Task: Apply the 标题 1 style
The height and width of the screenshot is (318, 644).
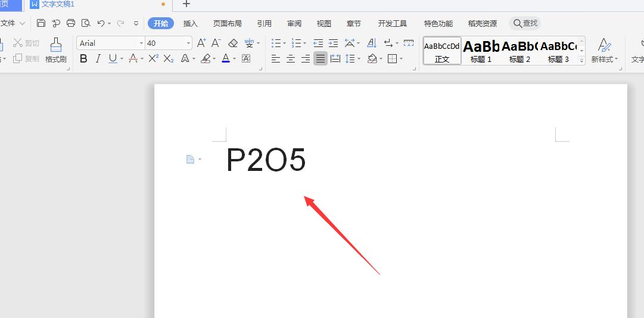Action: [481, 51]
